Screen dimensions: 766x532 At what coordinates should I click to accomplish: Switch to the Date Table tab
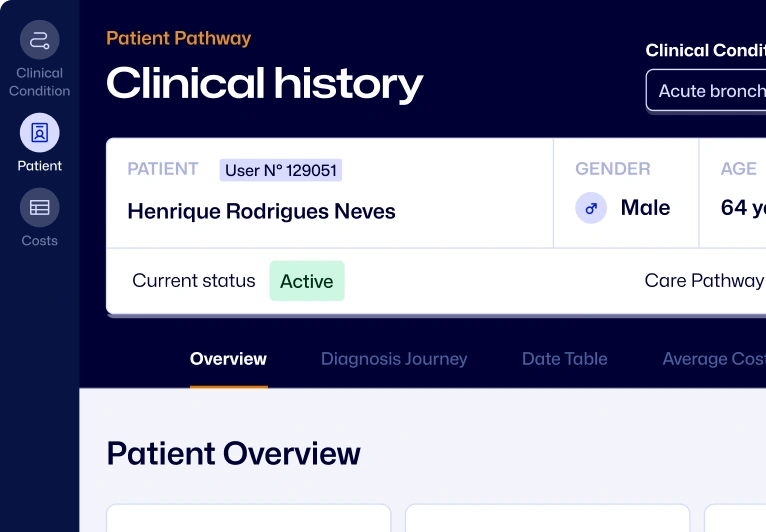coord(564,359)
